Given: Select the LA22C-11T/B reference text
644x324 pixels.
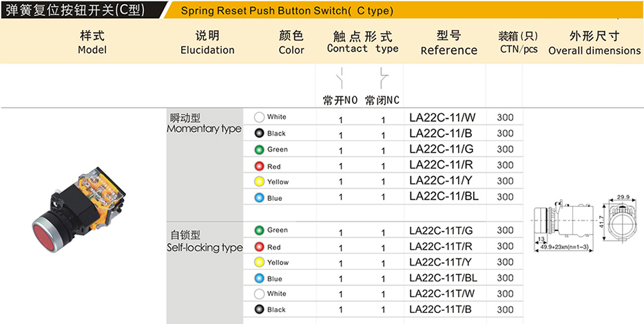Looking at the screenshot, I should [x=441, y=310].
